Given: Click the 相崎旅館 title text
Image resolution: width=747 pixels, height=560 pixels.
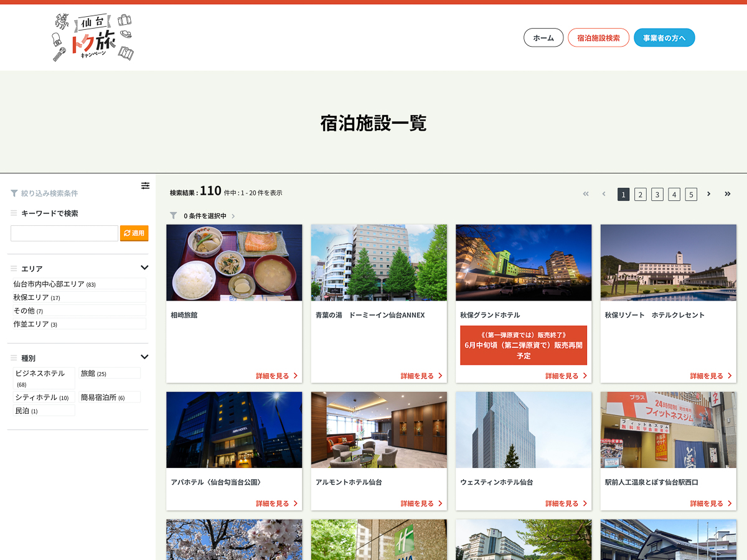Looking at the screenshot, I should tap(184, 315).
